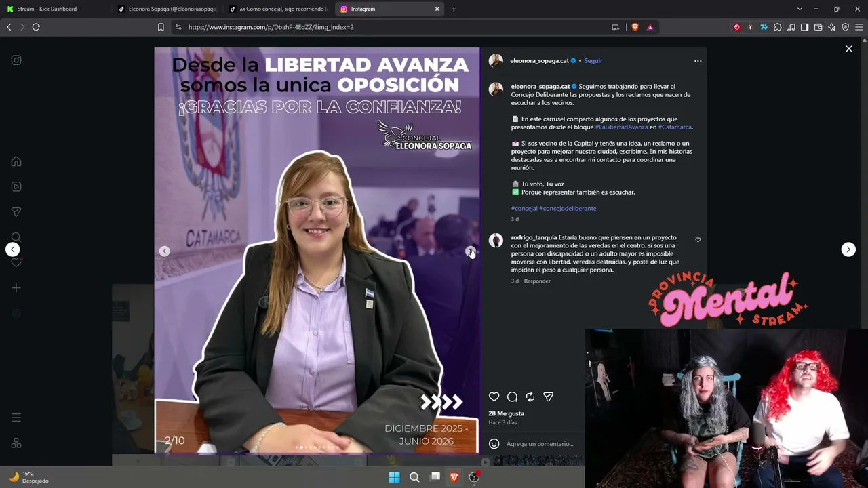
Task: Expand the tab search dropdown arrow
Action: (800, 9)
